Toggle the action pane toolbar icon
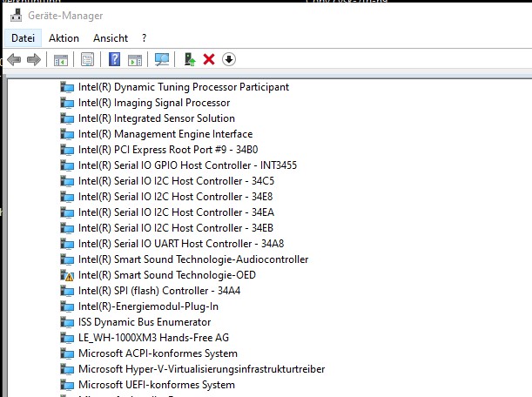Image resolution: width=532 pixels, height=397 pixels. [x=135, y=60]
